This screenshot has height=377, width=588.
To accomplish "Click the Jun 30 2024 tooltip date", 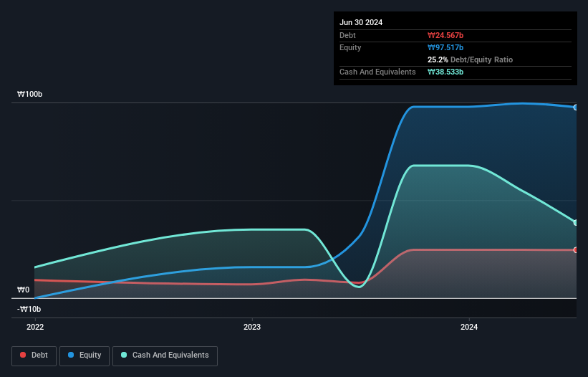I will pyautogui.click(x=361, y=22).
